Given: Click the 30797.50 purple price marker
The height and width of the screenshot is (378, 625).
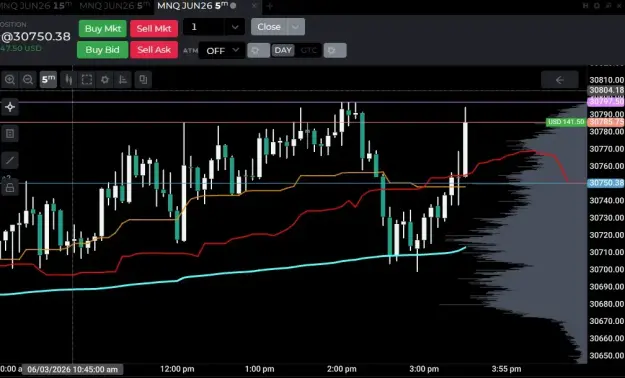Looking at the screenshot, I should (606, 102).
